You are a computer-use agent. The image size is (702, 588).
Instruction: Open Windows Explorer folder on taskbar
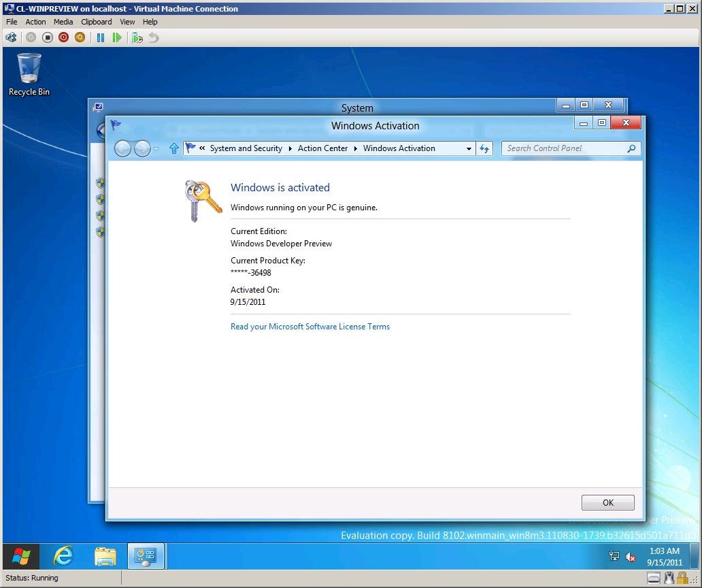(105, 557)
